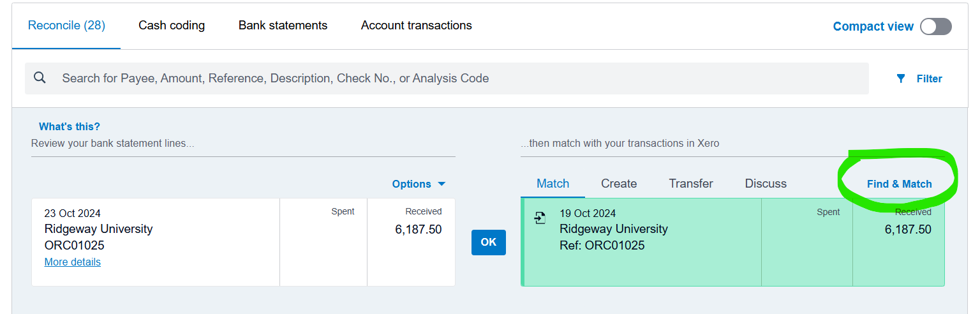Click the Find & Match link

[x=899, y=184]
